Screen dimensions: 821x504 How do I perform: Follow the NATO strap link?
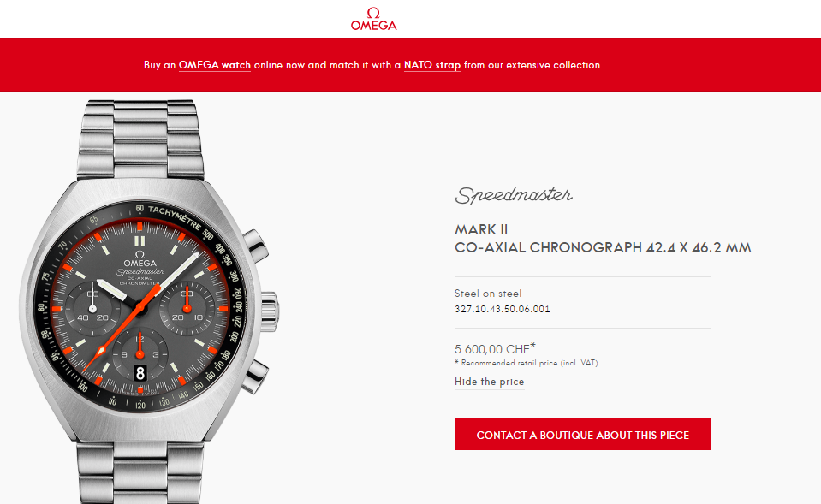[432, 65]
